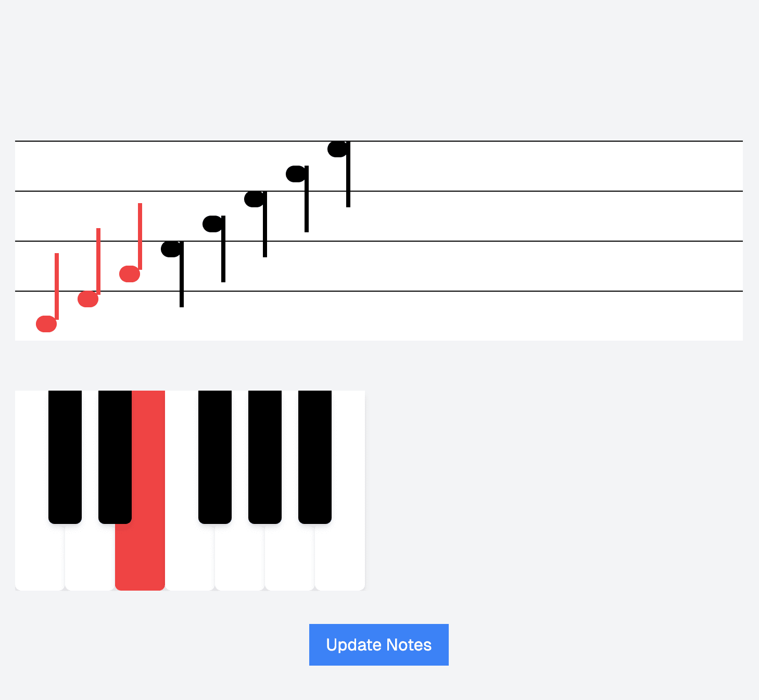759x700 pixels.
Task: Play the red highlighted white piano key
Action: tap(140, 557)
